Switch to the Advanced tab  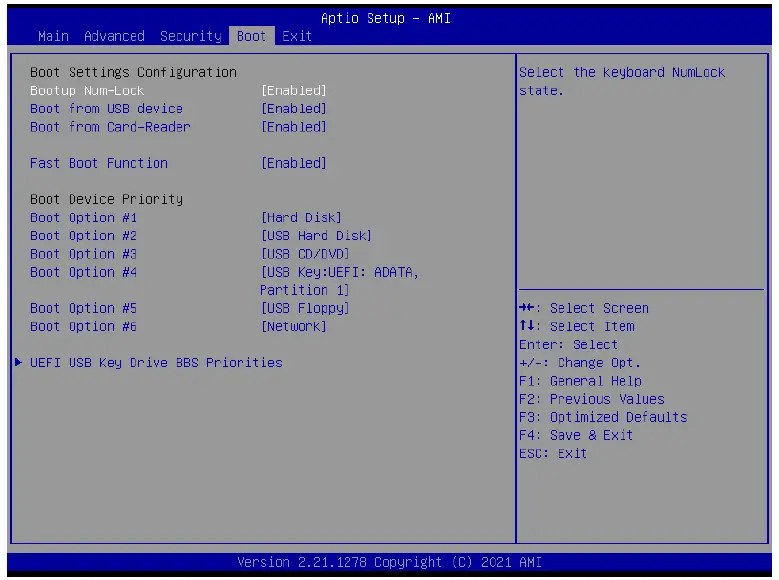pyautogui.click(x=114, y=36)
